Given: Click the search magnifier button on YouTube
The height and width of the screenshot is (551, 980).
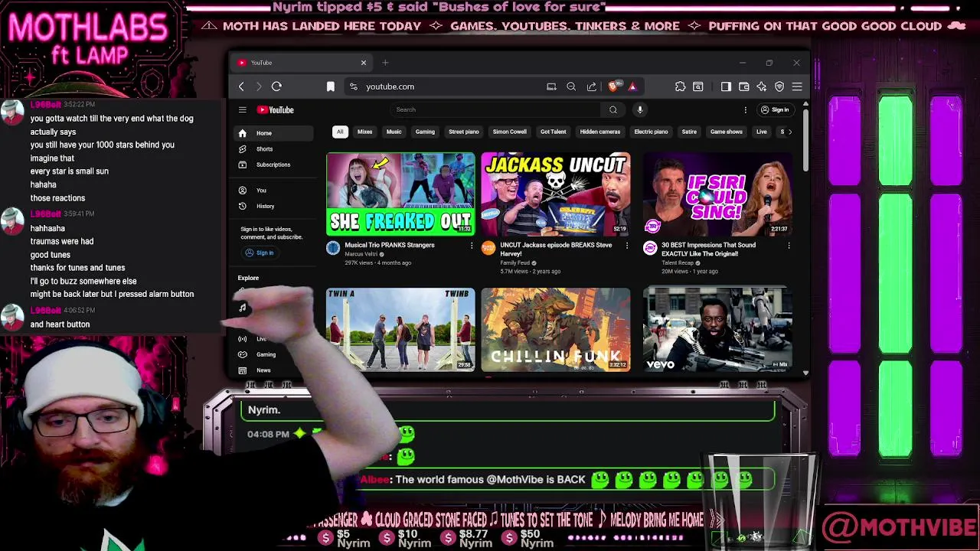Looking at the screenshot, I should [612, 109].
